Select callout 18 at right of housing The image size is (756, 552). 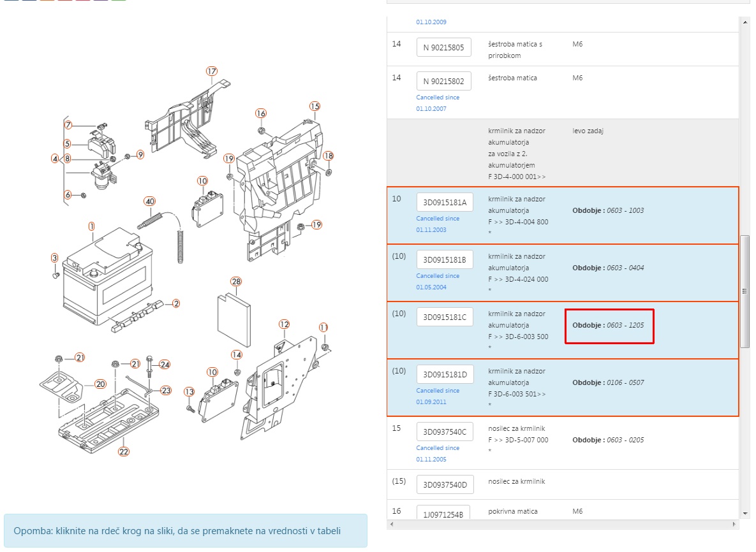pos(329,156)
